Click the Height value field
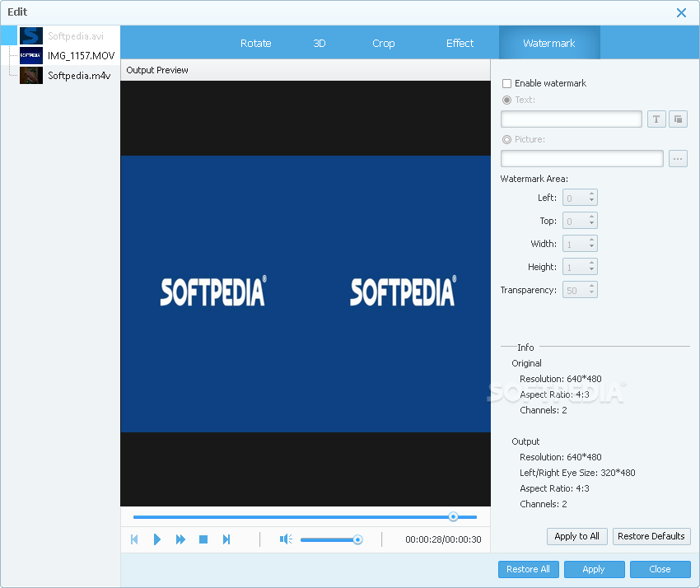This screenshot has width=700, height=588. pos(575,267)
